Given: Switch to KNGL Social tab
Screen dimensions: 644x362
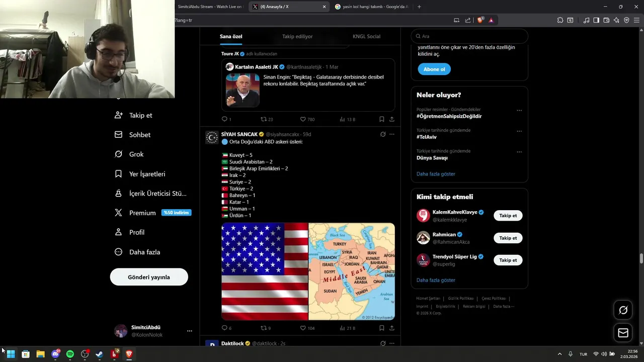Looking at the screenshot, I should pos(366,37).
